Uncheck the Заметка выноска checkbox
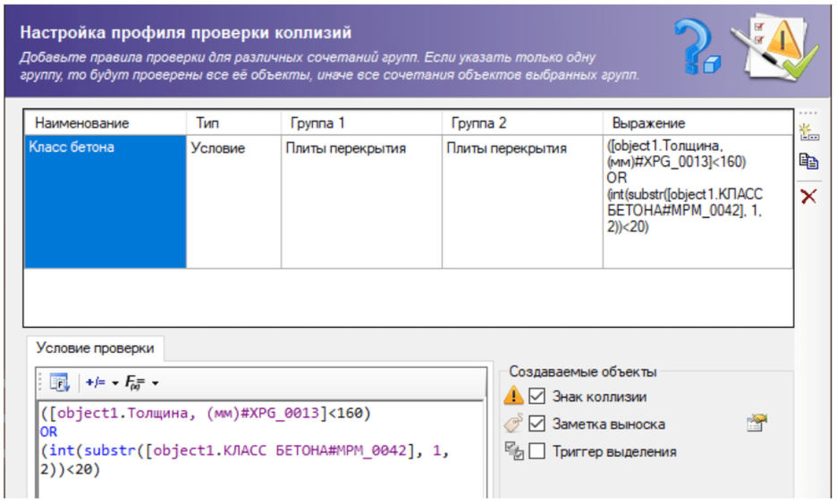Screen dimensions: 837x504 [x=537, y=424]
